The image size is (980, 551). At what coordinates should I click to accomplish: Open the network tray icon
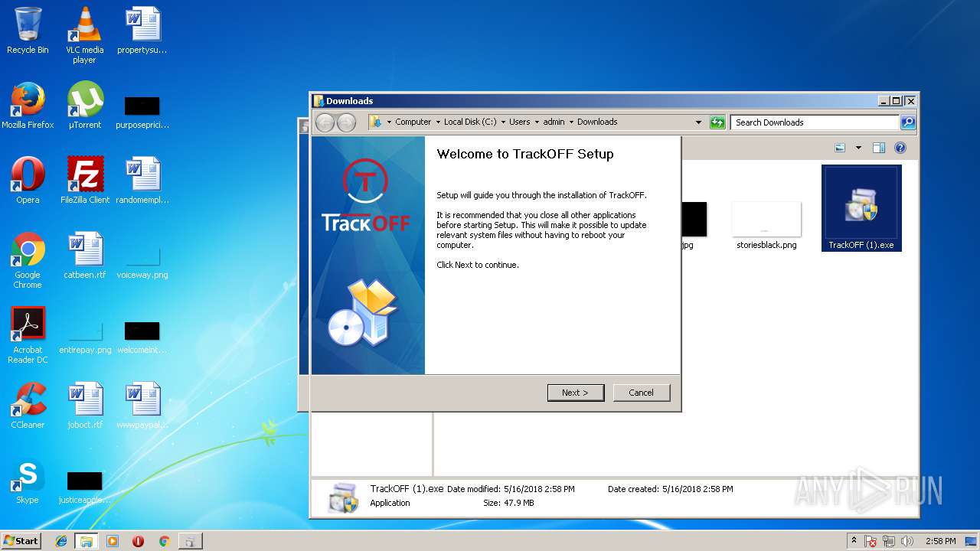[x=890, y=541]
